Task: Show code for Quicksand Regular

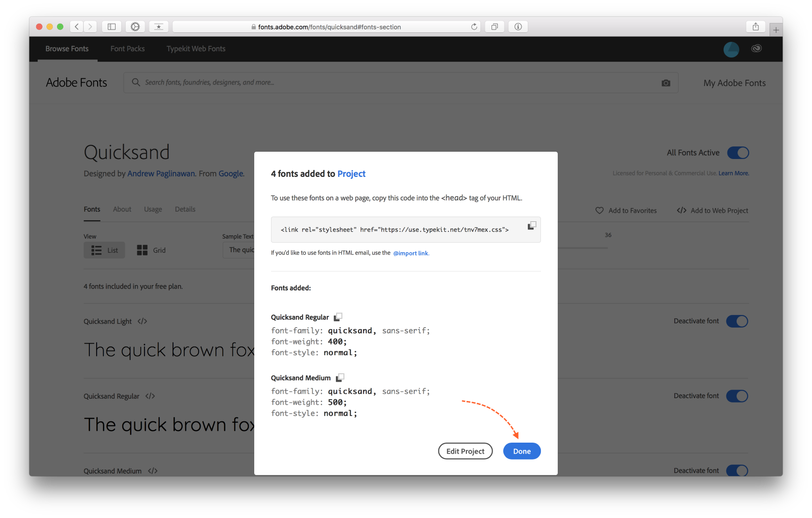Action: (150, 396)
